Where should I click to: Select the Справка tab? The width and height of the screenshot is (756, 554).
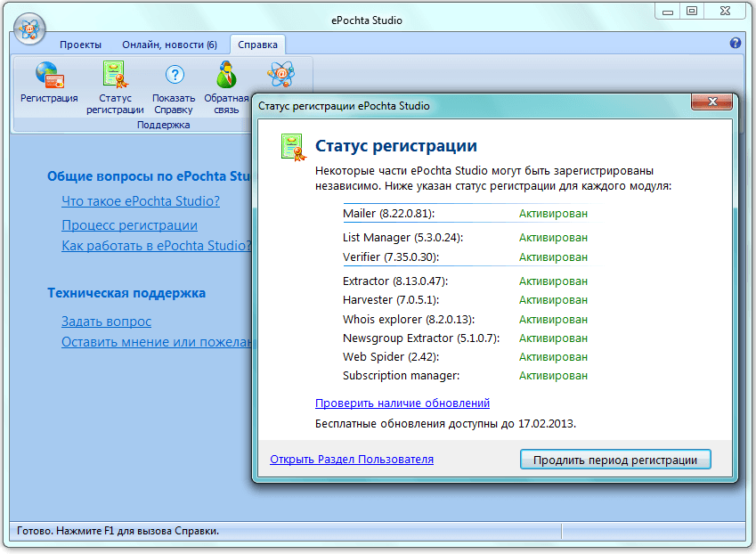pyautogui.click(x=257, y=45)
